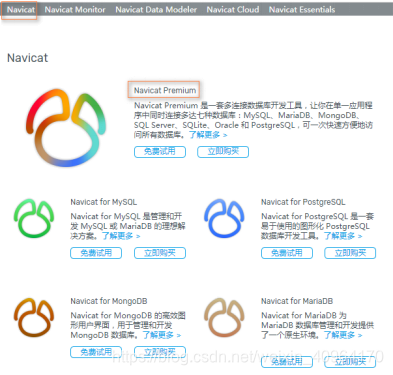
Task: Start 免费试用 for Navicat for MySQL
Action: [x=96, y=253]
